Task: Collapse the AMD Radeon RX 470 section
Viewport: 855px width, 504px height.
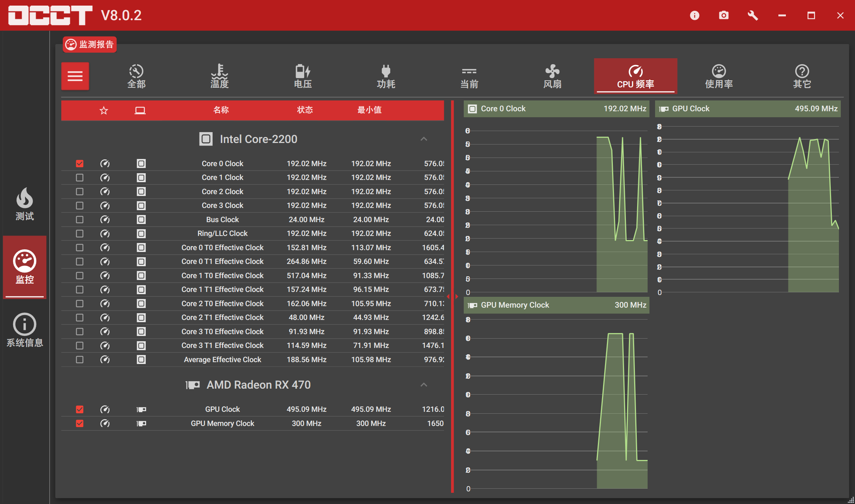Action: [x=424, y=385]
